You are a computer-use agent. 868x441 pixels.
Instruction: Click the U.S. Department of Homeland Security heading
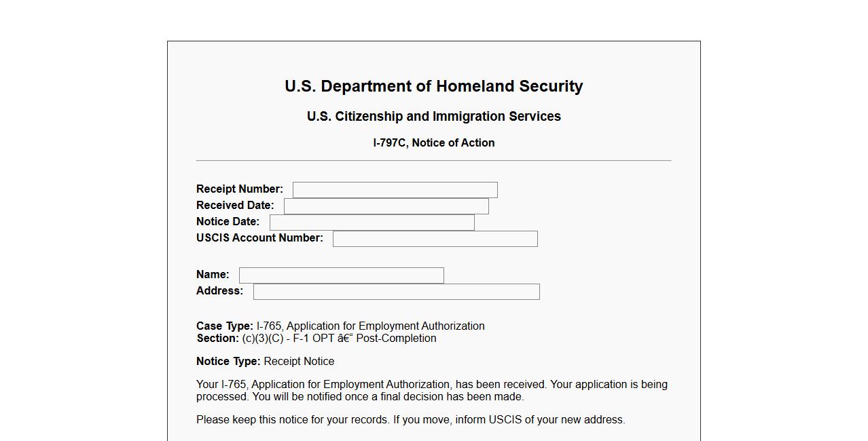point(433,86)
